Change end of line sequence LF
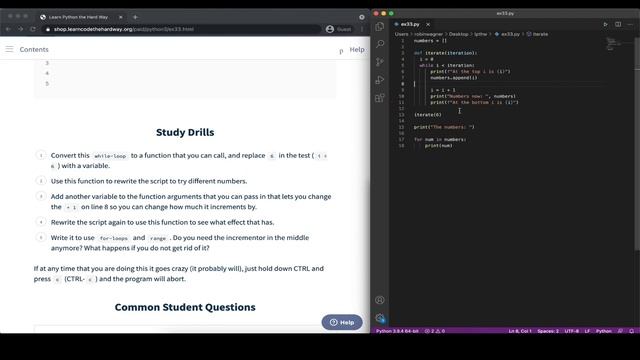 (x=587, y=331)
